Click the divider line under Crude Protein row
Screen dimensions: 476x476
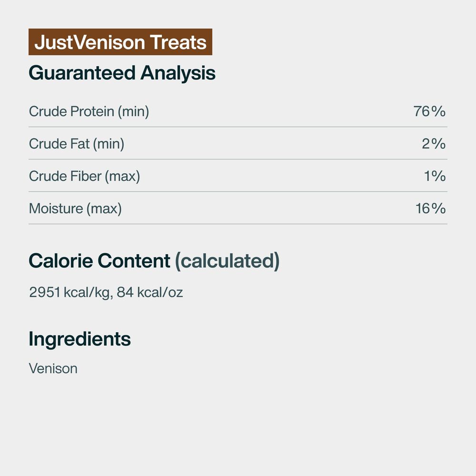pos(238,127)
